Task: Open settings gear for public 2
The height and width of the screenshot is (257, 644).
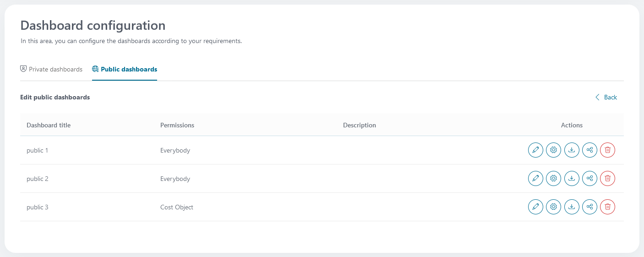Action: point(553,178)
